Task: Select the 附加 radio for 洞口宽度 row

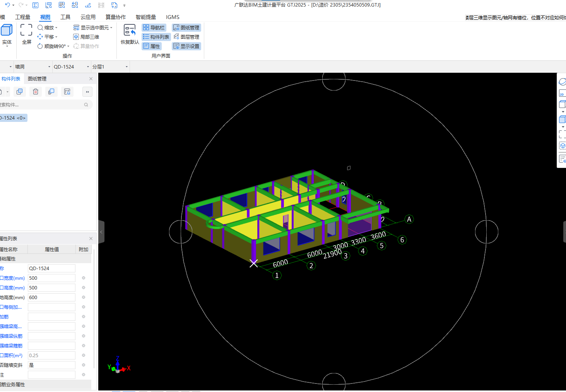Action: pyautogui.click(x=84, y=278)
